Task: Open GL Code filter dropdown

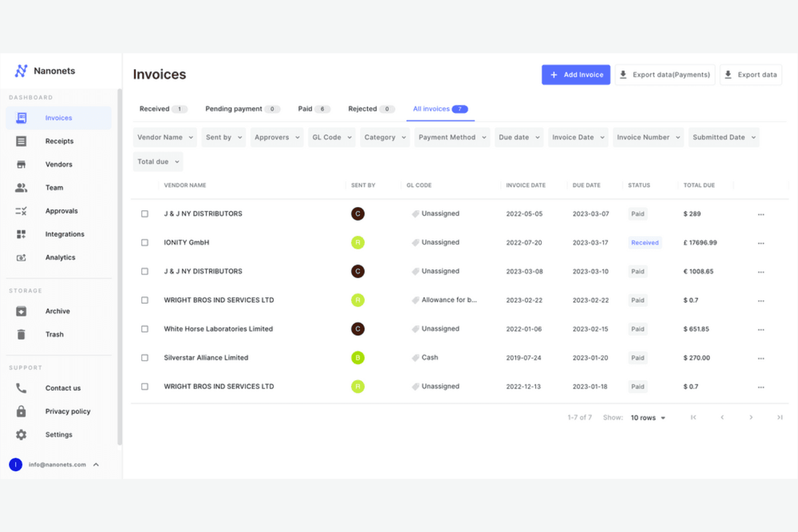Action: [x=332, y=137]
